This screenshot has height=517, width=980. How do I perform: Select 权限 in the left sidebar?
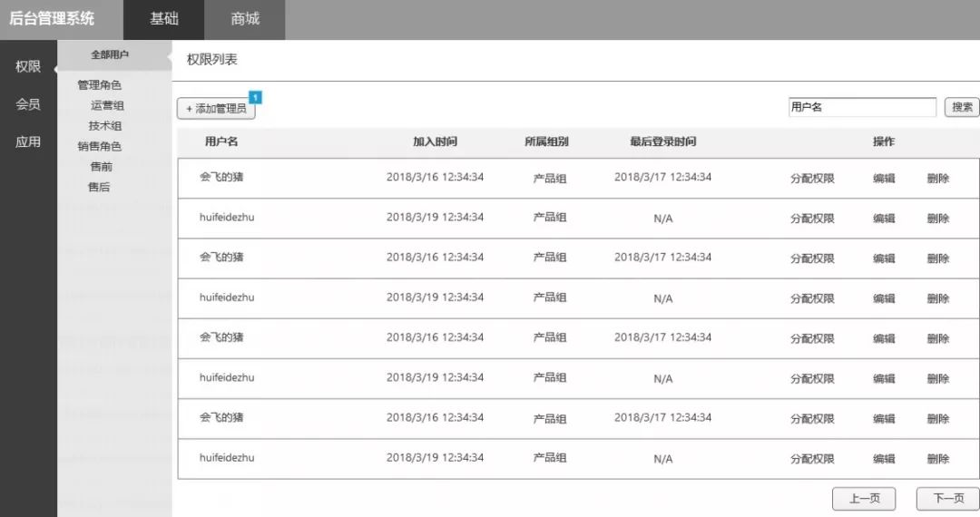pos(28,66)
